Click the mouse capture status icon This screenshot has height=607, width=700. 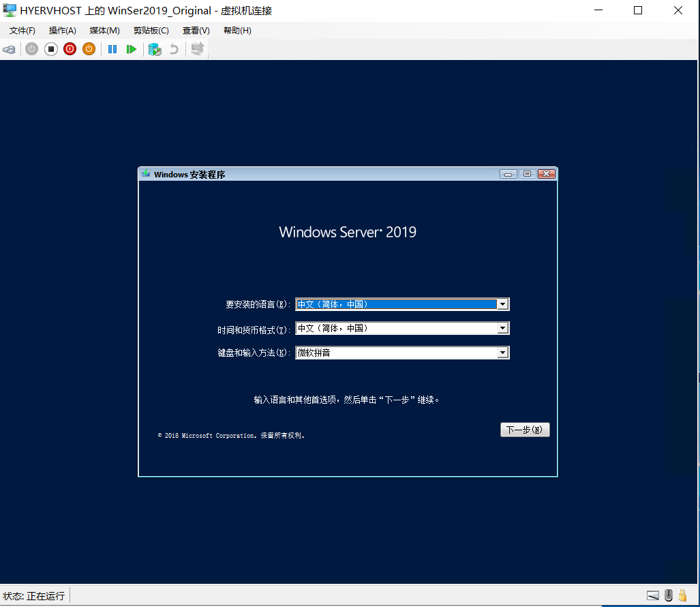point(669,595)
